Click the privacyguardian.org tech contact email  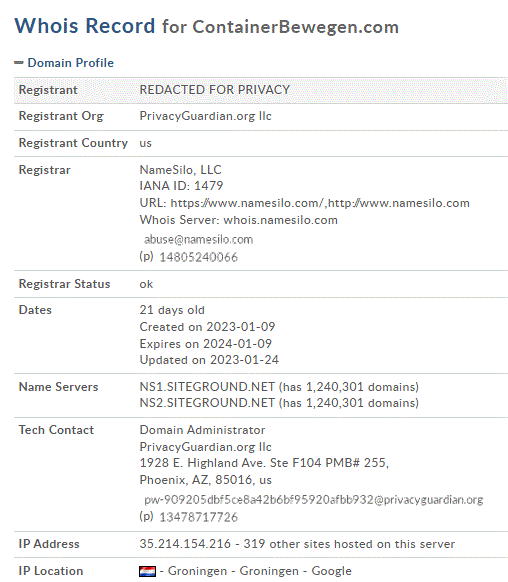pyautogui.click(x=314, y=500)
